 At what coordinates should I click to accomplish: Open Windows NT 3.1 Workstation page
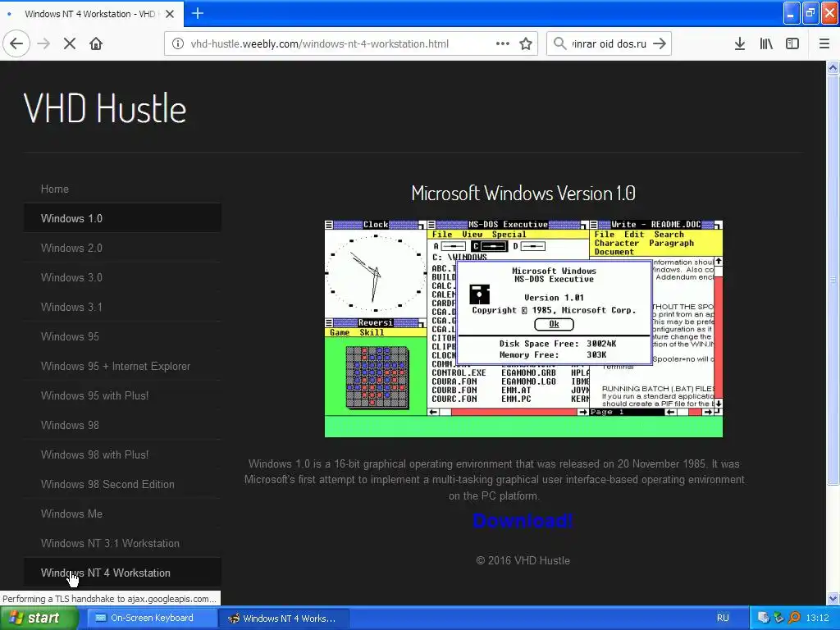(x=122, y=543)
